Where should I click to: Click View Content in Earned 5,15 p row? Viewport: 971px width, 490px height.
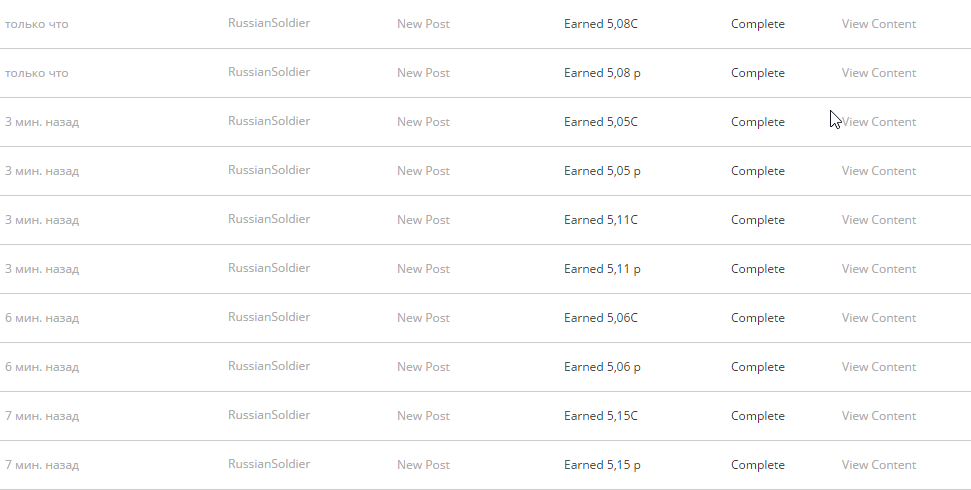878,465
